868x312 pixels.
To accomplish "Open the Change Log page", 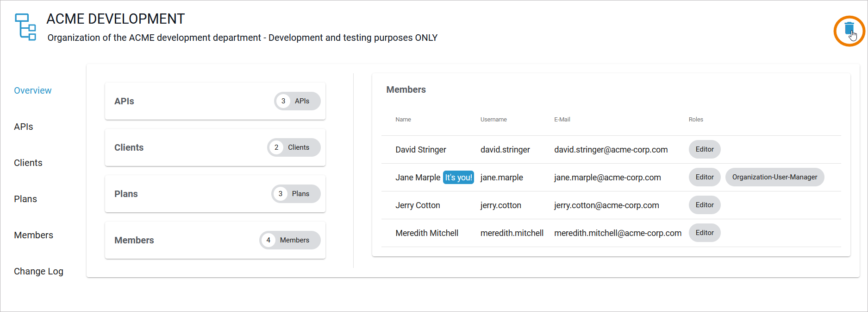I will coord(38,271).
